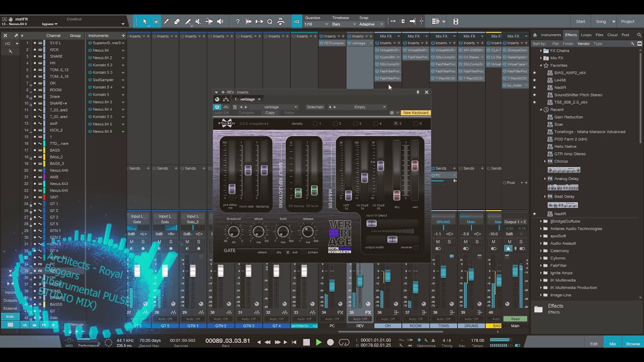This screenshot has width=644, height=362.
Task: Select the Range tool in the toolbar
Action: [x=155, y=22]
